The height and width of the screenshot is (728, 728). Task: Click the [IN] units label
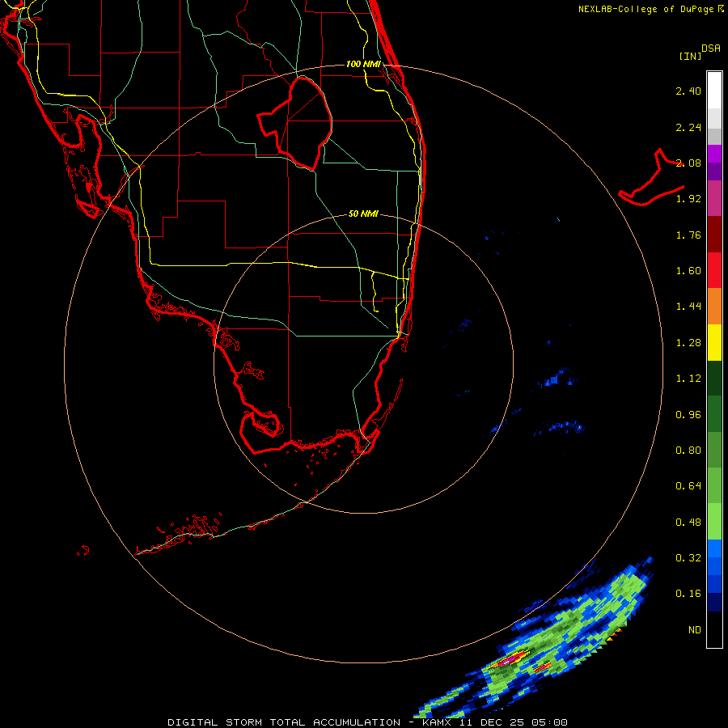689,56
